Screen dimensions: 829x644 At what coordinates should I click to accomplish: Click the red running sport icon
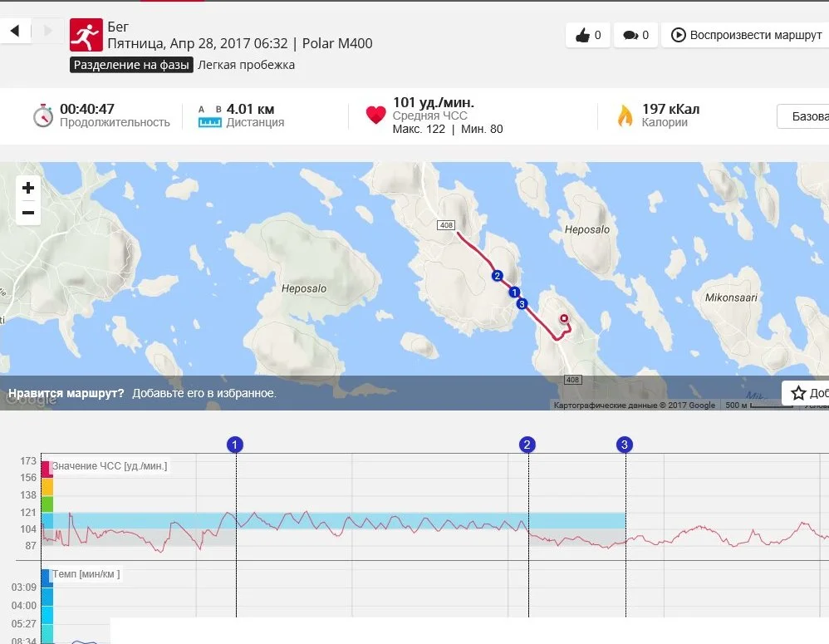pos(86,35)
